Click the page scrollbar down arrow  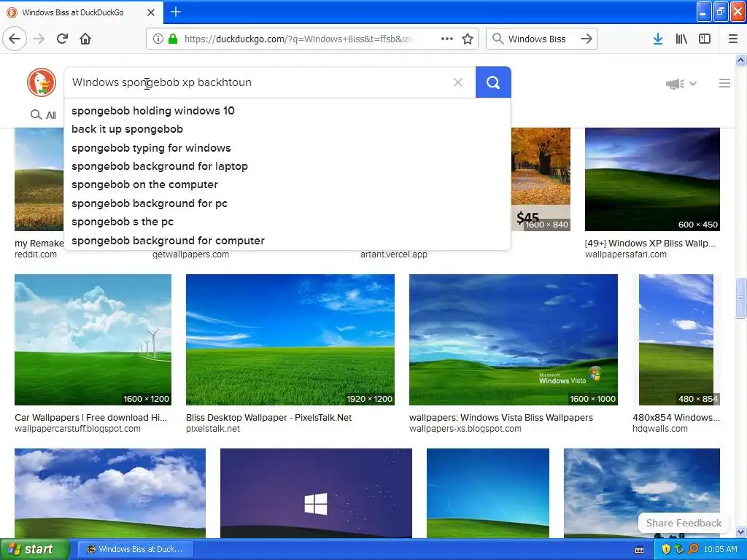click(x=740, y=532)
